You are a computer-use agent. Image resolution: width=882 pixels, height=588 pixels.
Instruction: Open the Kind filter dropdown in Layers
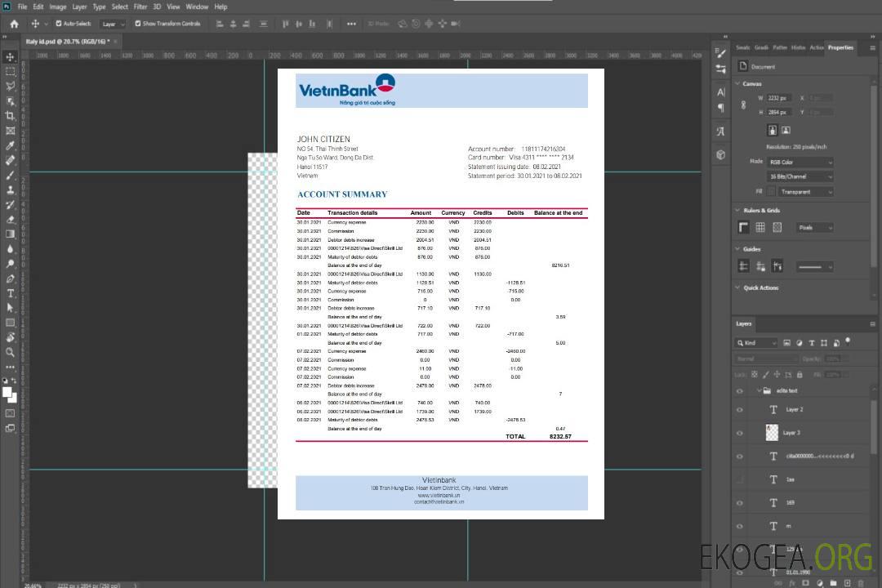(756, 343)
